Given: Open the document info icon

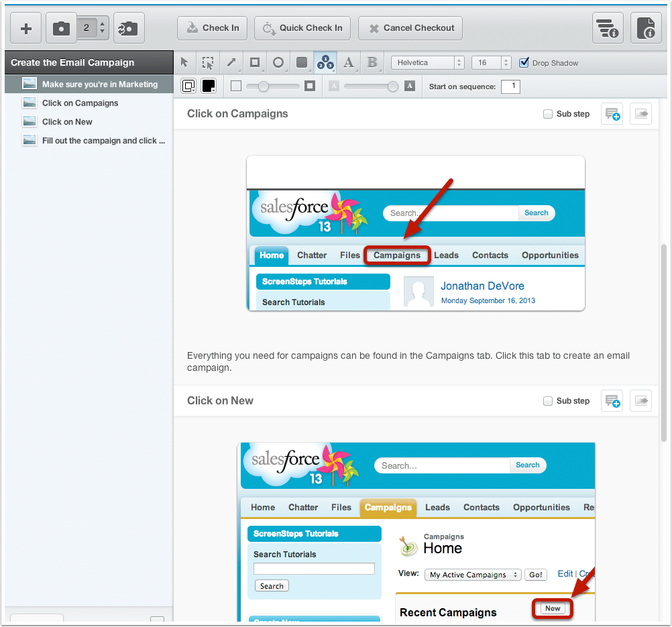Looking at the screenshot, I should tap(646, 28).
